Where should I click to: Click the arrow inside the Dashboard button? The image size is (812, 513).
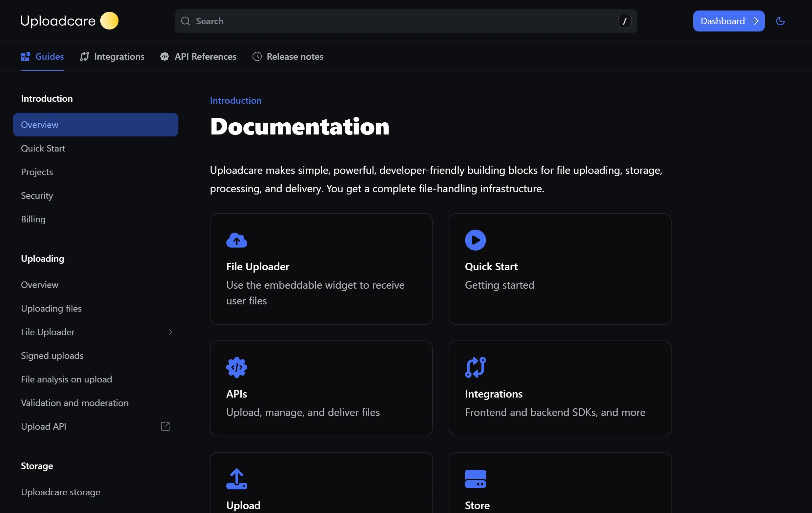pos(754,21)
